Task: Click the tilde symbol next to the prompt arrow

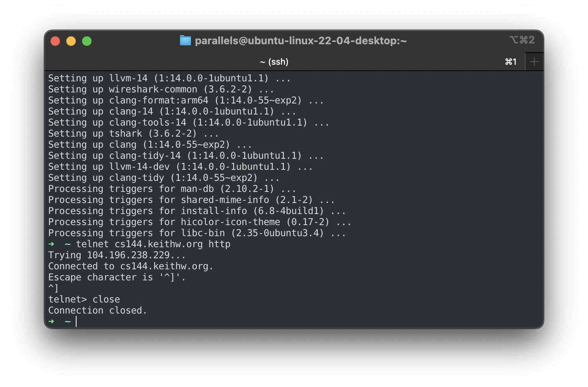Action: (x=67, y=321)
